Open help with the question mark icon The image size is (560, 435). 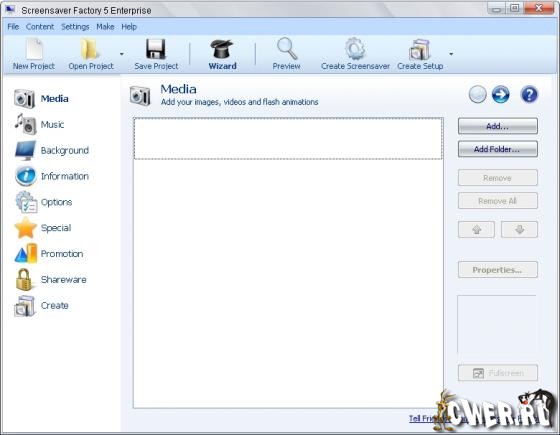pos(529,95)
